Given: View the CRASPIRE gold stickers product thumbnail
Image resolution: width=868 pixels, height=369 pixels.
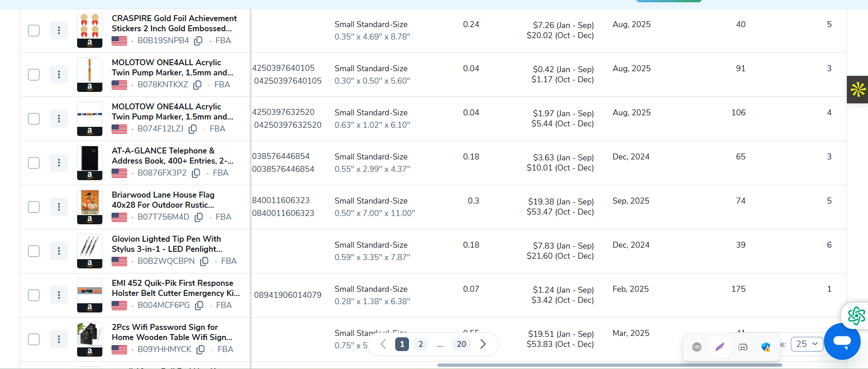Looking at the screenshot, I should coord(90,30).
